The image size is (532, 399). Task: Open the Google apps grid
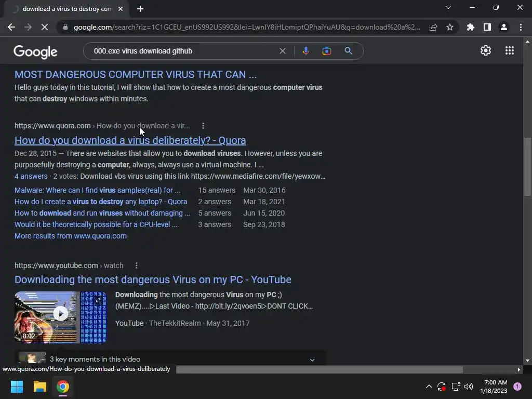click(510, 50)
